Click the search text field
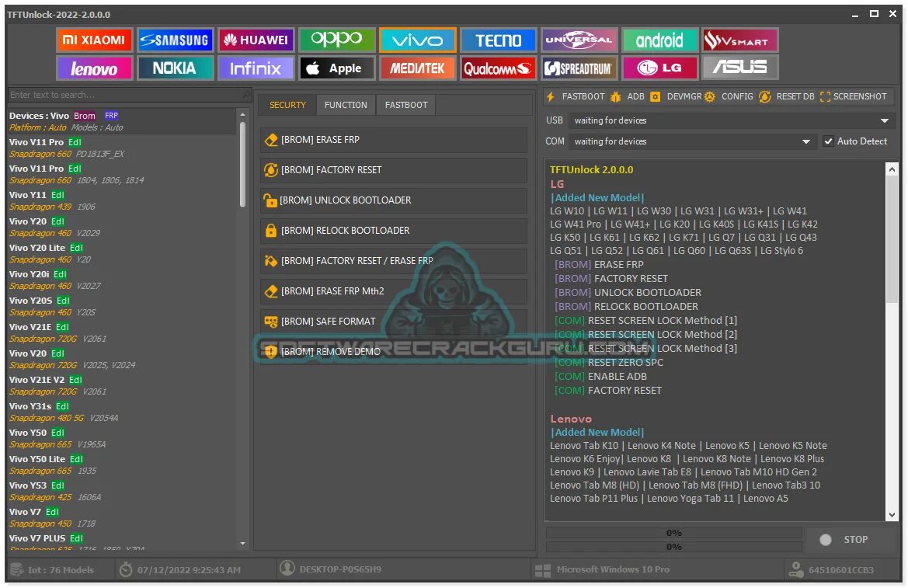This screenshot has width=908, height=588. point(124,95)
